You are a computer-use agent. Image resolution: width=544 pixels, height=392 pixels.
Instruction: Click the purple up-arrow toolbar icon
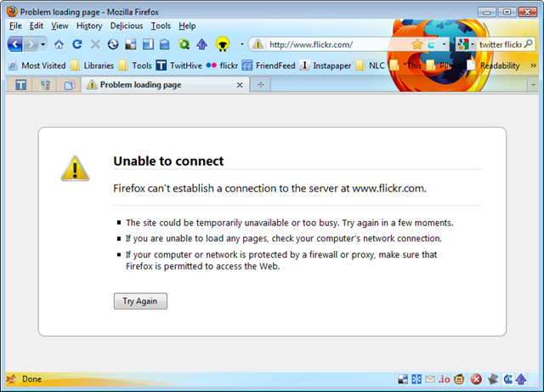[x=202, y=44]
